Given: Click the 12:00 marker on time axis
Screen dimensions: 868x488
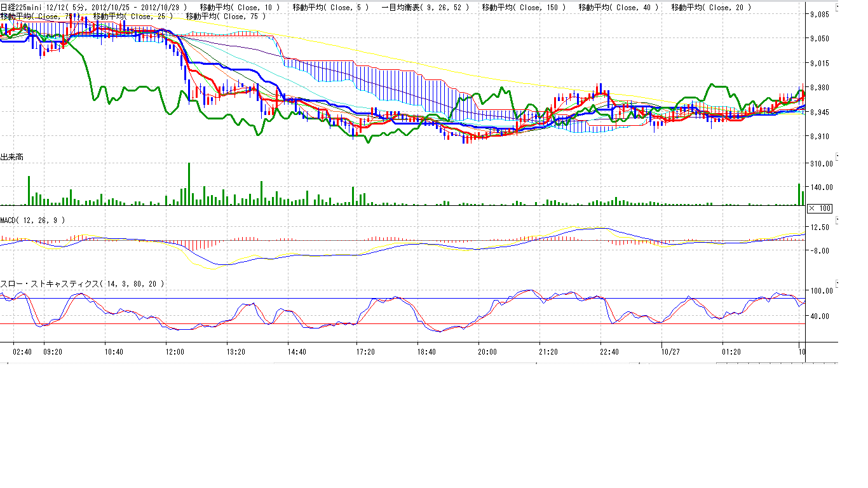Looking at the screenshot, I should pos(175,351).
